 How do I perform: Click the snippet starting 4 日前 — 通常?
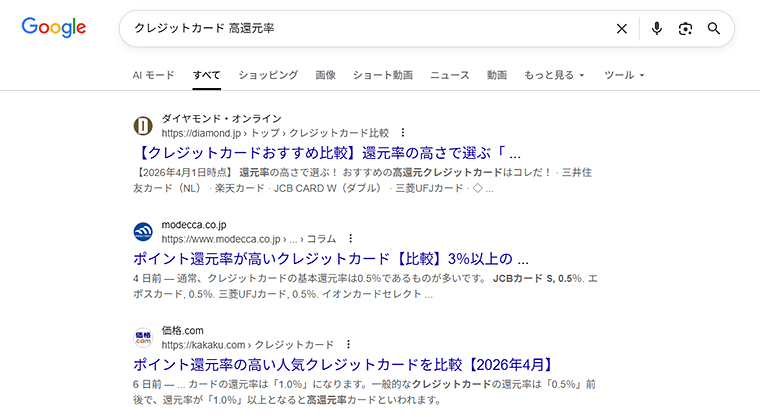tap(365, 286)
